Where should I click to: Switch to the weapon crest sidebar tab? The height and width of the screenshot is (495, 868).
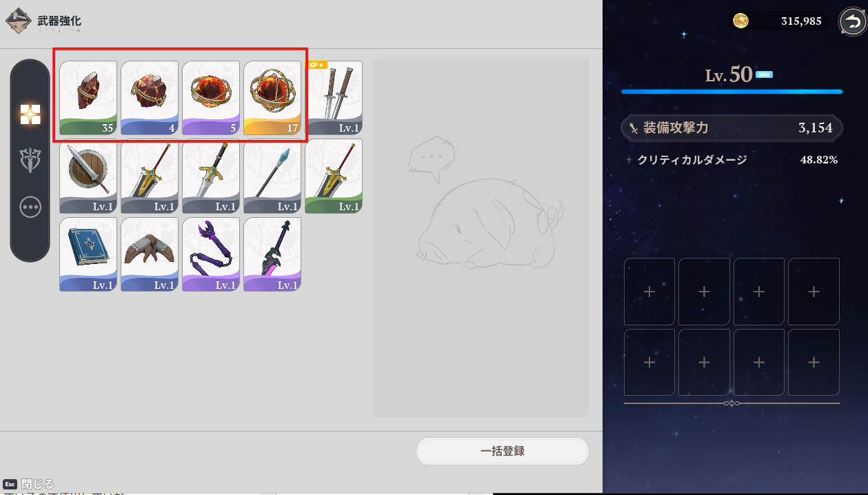pyautogui.click(x=30, y=161)
